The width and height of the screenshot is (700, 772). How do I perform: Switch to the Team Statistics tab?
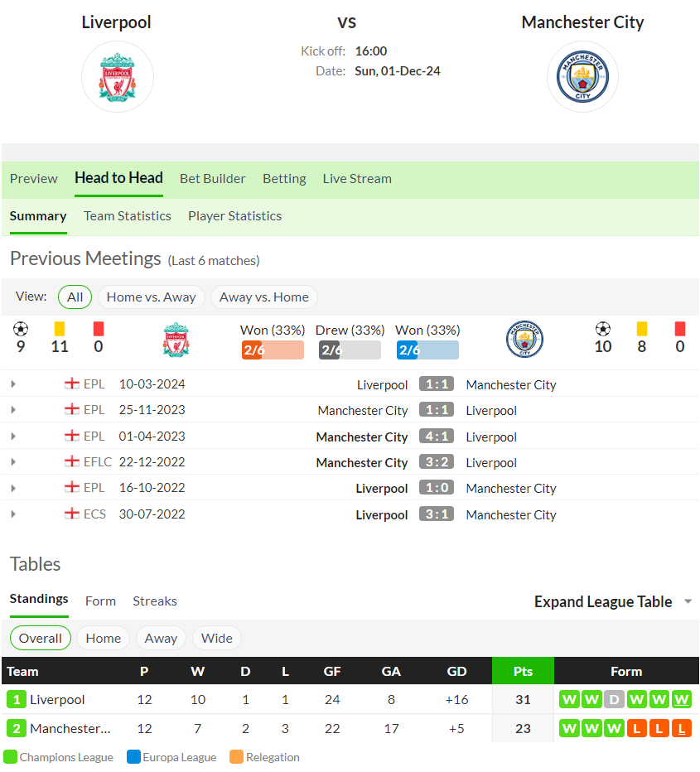(127, 215)
